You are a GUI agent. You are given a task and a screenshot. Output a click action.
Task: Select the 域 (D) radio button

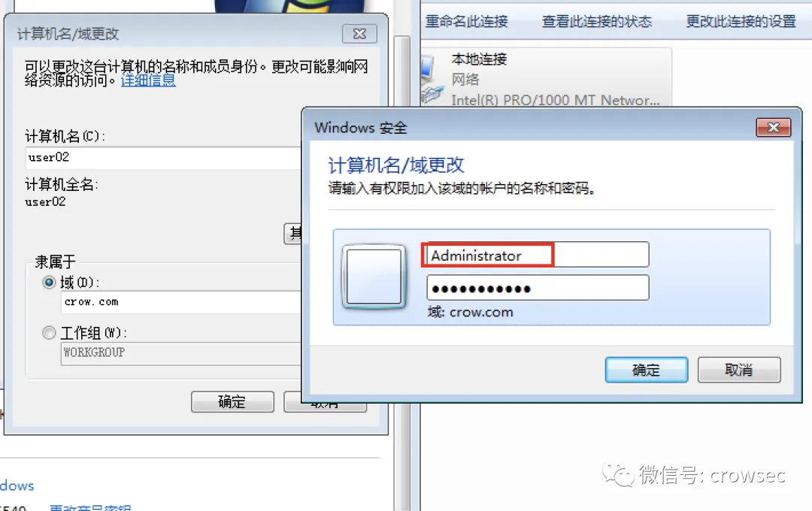49,282
